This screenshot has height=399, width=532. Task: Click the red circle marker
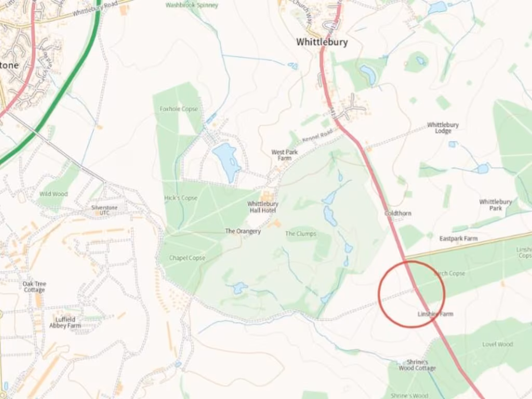411,294
